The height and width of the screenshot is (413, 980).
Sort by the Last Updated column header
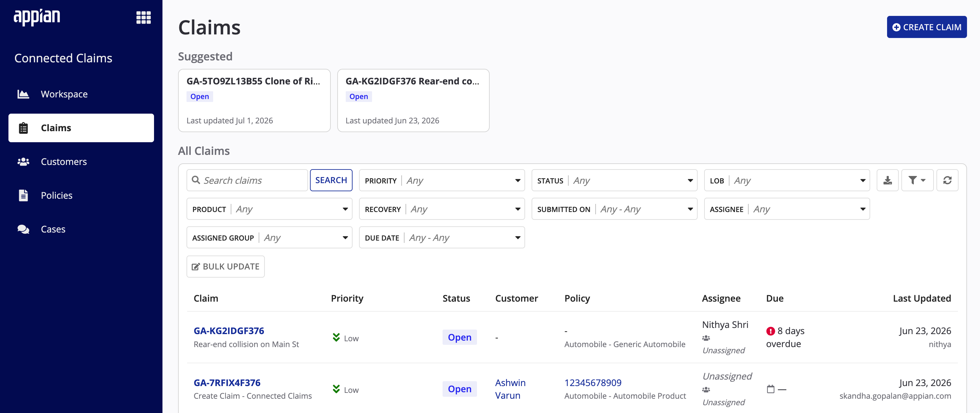(x=922, y=298)
